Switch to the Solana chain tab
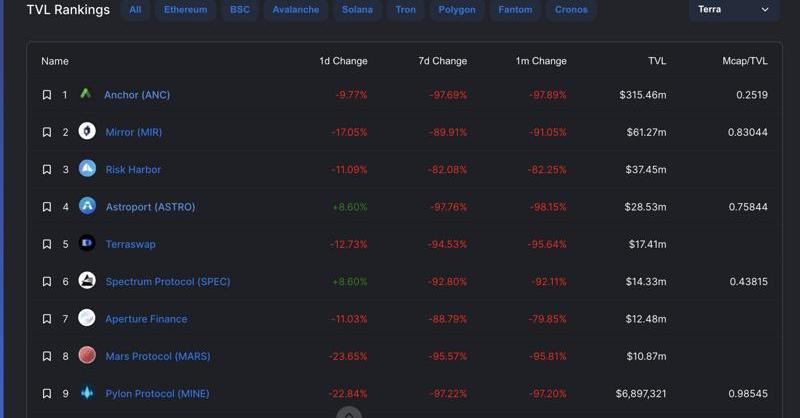This screenshot has width=800, height=418. coord(356,10)
